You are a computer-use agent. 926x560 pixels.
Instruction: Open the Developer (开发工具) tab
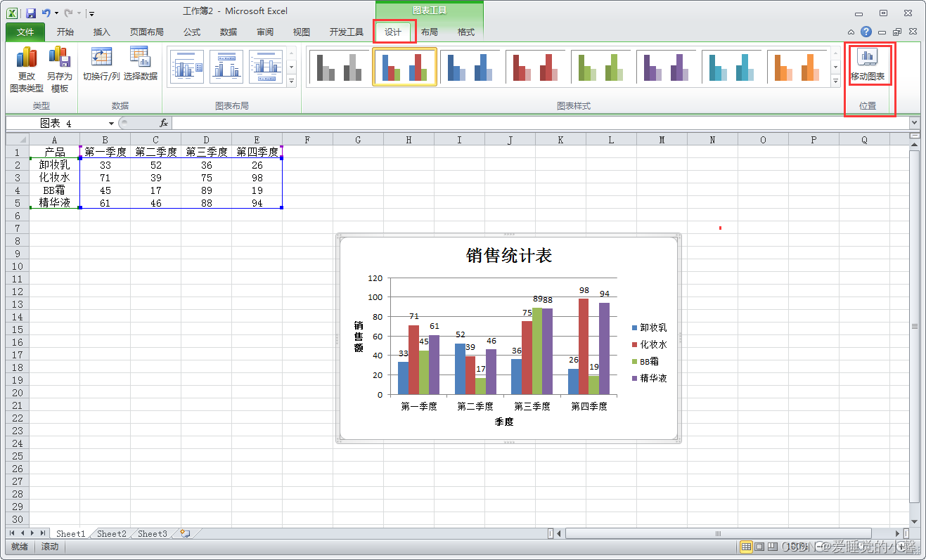pyautogui.click(x=347, y=32)
